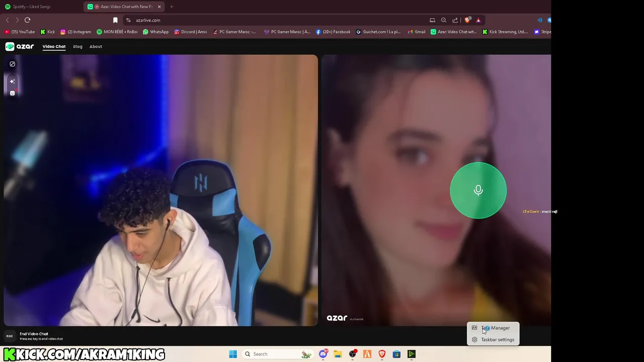Open Brave Rewards triangle icon

(x=478, y=20)
